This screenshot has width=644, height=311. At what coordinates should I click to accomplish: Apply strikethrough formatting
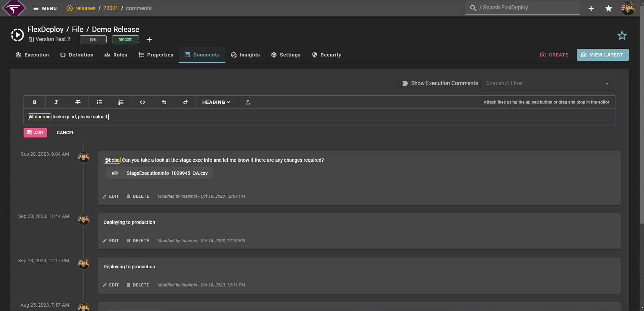point(78,102)
